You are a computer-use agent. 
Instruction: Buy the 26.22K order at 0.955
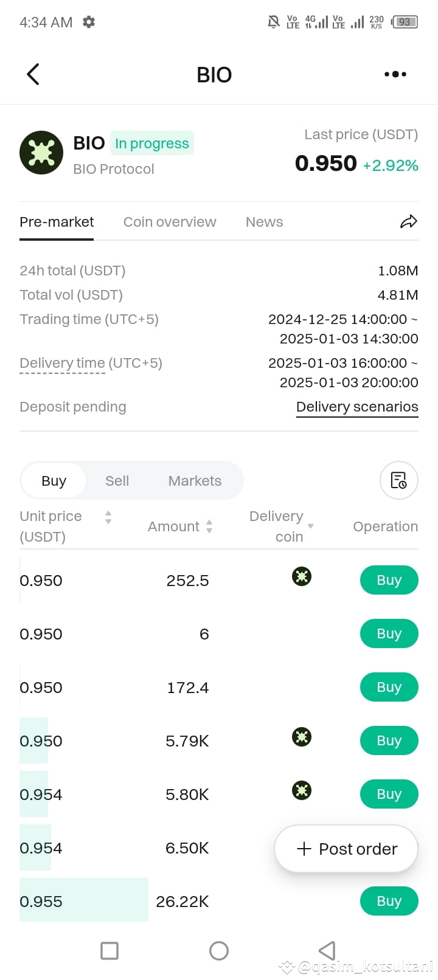pos(389,901)
